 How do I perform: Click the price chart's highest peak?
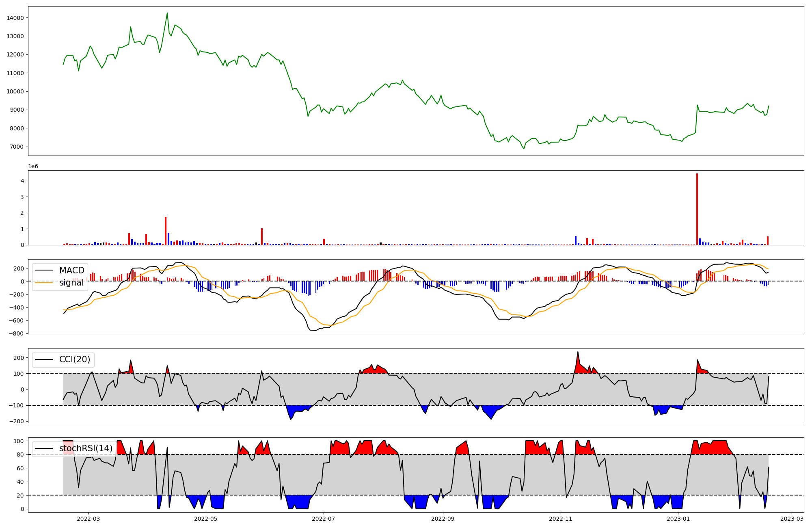pos(167,13)
